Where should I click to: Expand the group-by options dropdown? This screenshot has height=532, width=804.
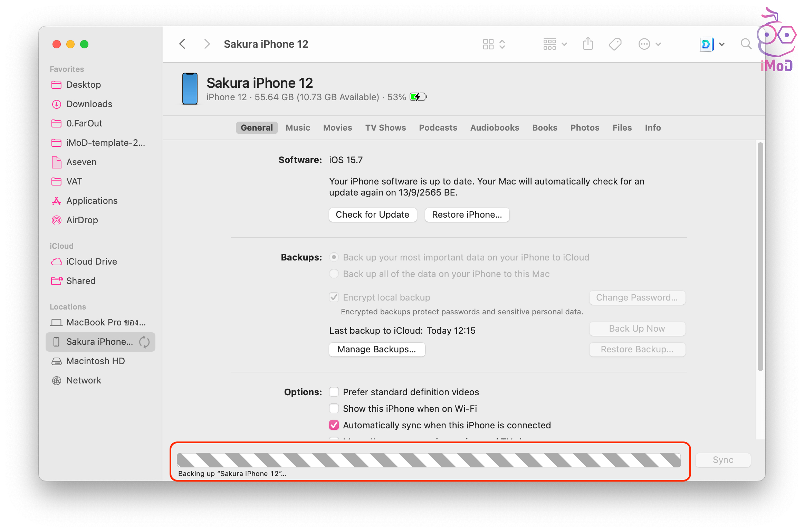pyautogui.click(x=555, y=44)
